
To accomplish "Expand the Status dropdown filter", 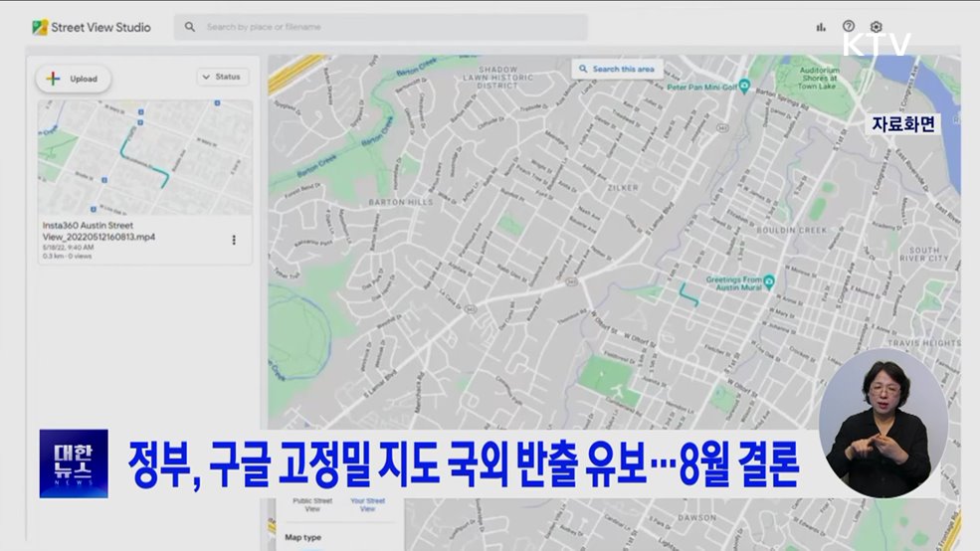I will tap(222, 77).
